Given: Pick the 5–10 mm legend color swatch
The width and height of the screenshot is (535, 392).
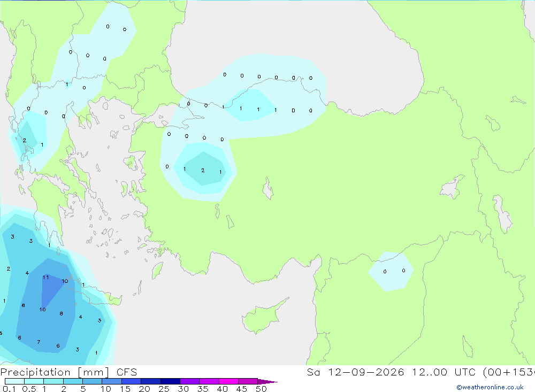Looking at the screenshot, I should pyautogui.click(x=92, y=381).
